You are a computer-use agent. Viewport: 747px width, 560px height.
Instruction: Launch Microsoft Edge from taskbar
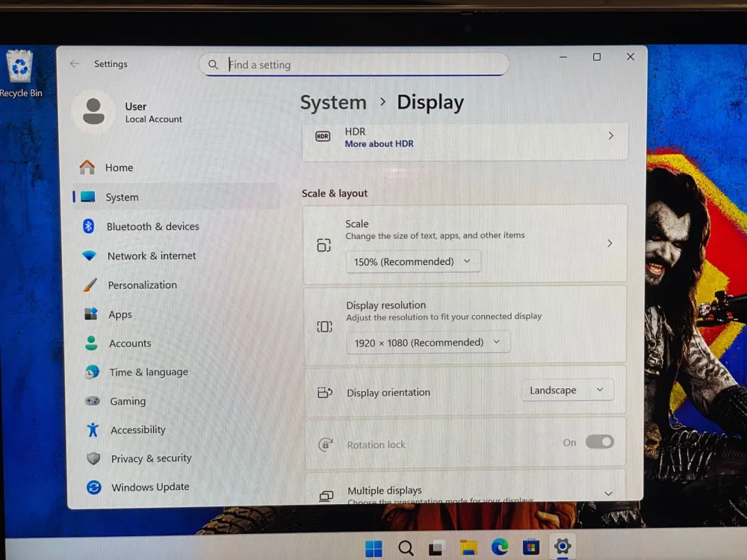(500, 547)
